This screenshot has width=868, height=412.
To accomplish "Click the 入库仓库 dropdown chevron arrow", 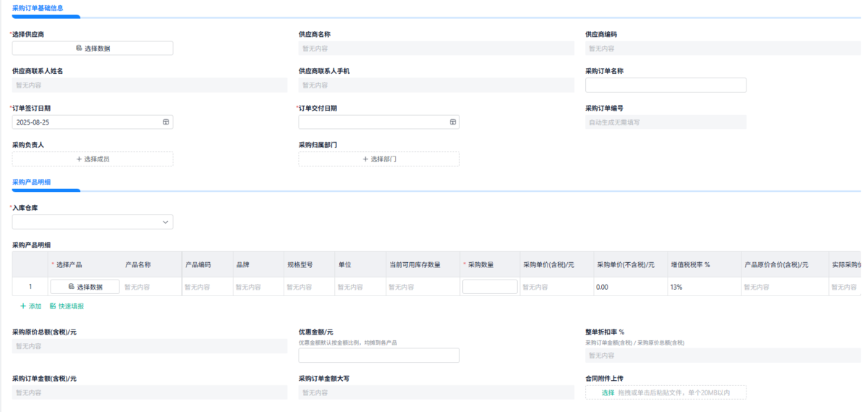I will click(166, 222).
